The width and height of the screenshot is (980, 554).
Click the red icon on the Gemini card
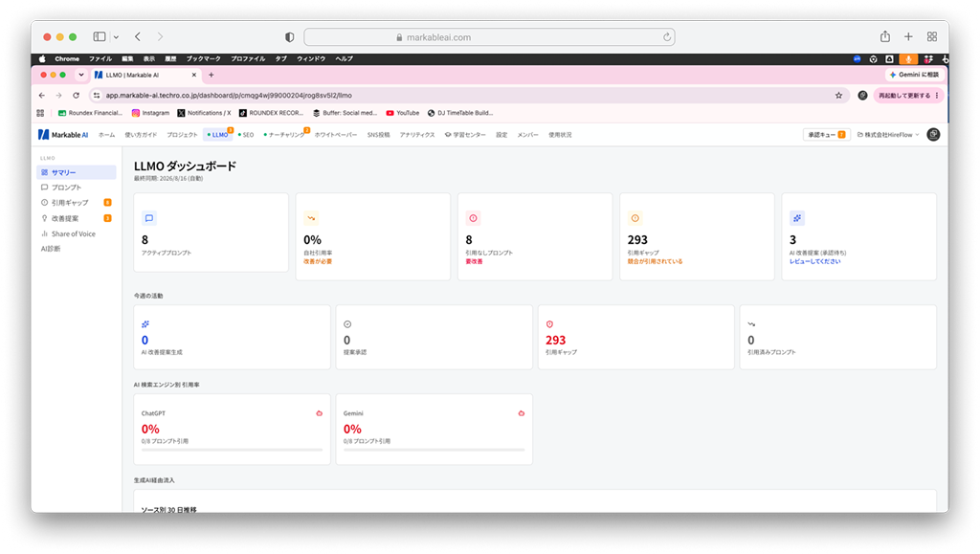click(522, 413)
